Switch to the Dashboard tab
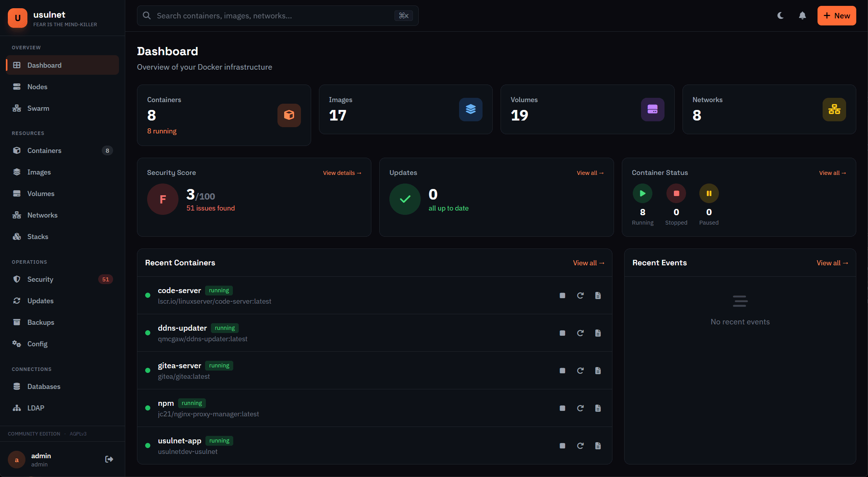The width and height of the screenshot is (868, 477). (x=44, y=65)
